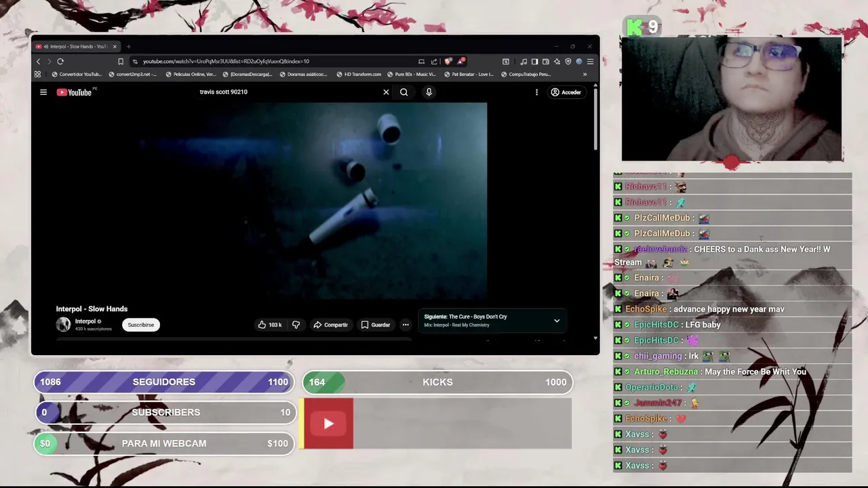Go forward in the browser

click(x=49, y=62)
